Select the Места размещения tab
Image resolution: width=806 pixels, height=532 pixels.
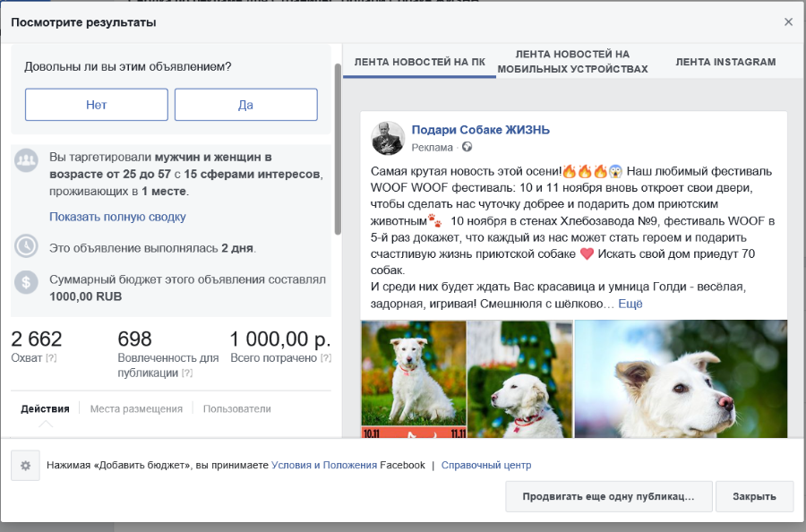coord(136,409)
